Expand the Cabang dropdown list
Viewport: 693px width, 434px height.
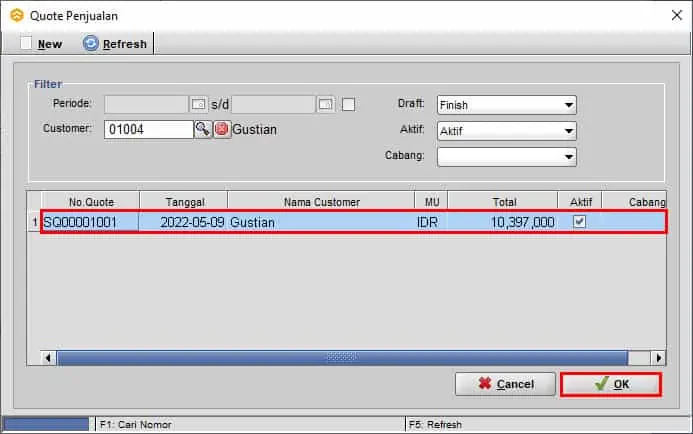pyautogui.click(x=568, y=157)
